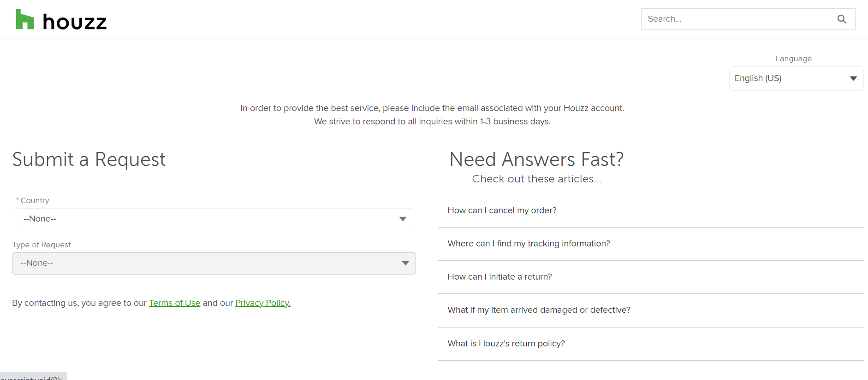This screenshot has height=380, width=868.
Task: Open the Country dropdown
Action: click(214, 219)
